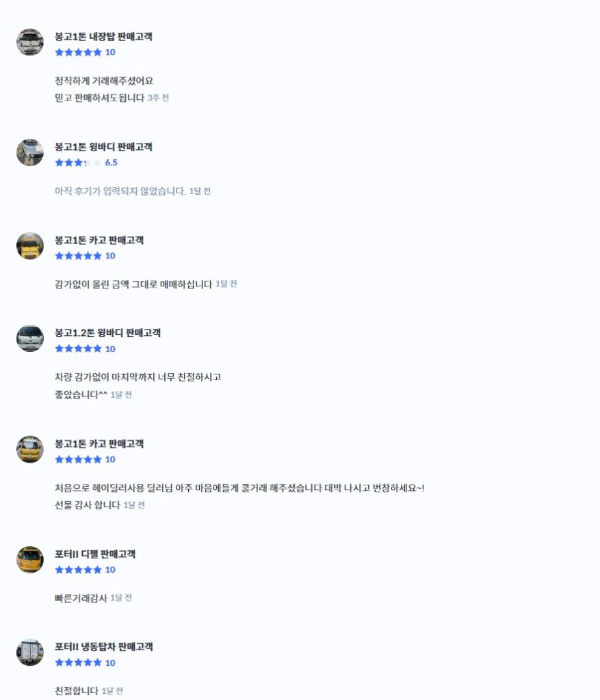600x700 pixels.
Task: Click the star rating under 포터II 디젤
Action: coord(85,569)
